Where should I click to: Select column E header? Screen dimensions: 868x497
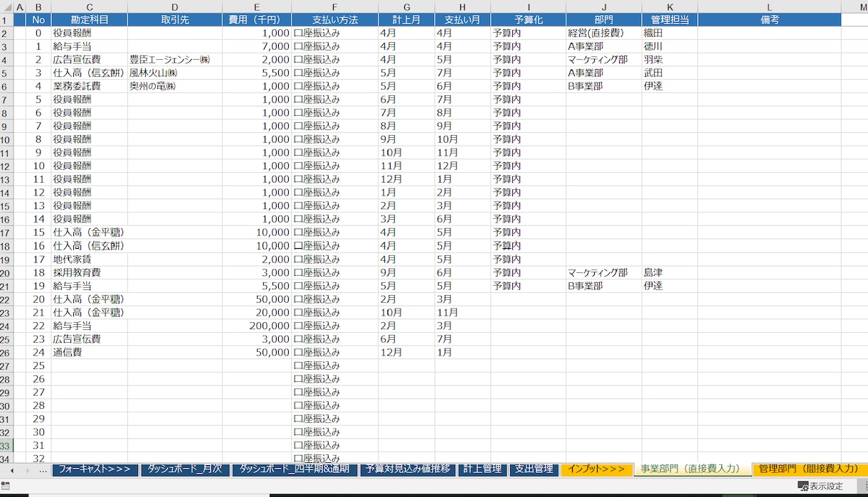tap(257, 7)
